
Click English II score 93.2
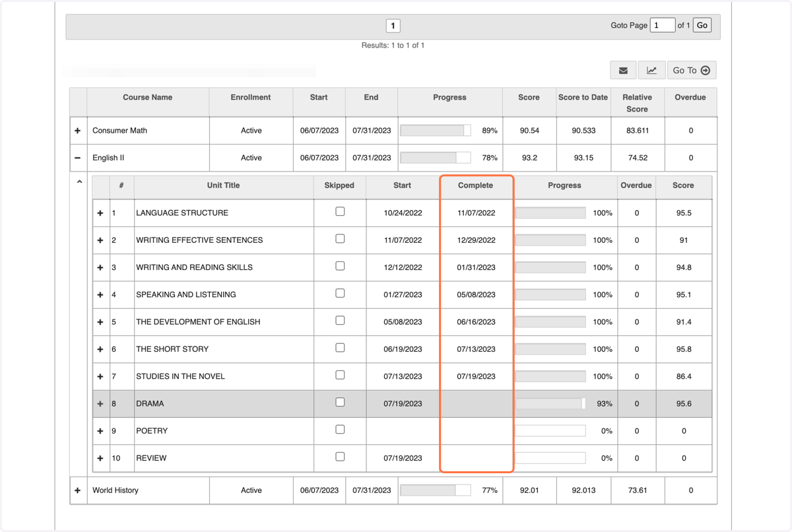tap(529, 158)
